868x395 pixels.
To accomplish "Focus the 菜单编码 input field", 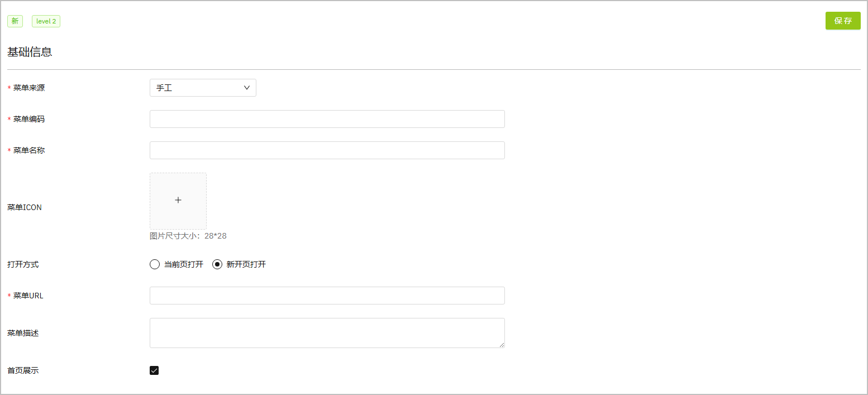I will coord(327,119).
